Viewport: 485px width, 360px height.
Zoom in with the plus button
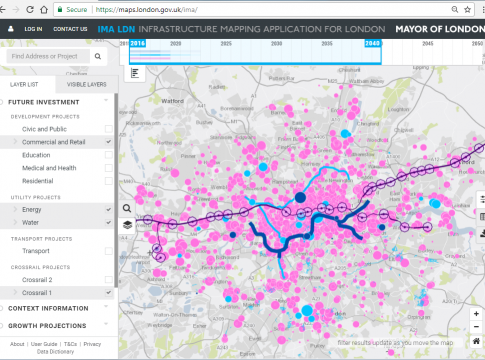(x=476, y=314)
